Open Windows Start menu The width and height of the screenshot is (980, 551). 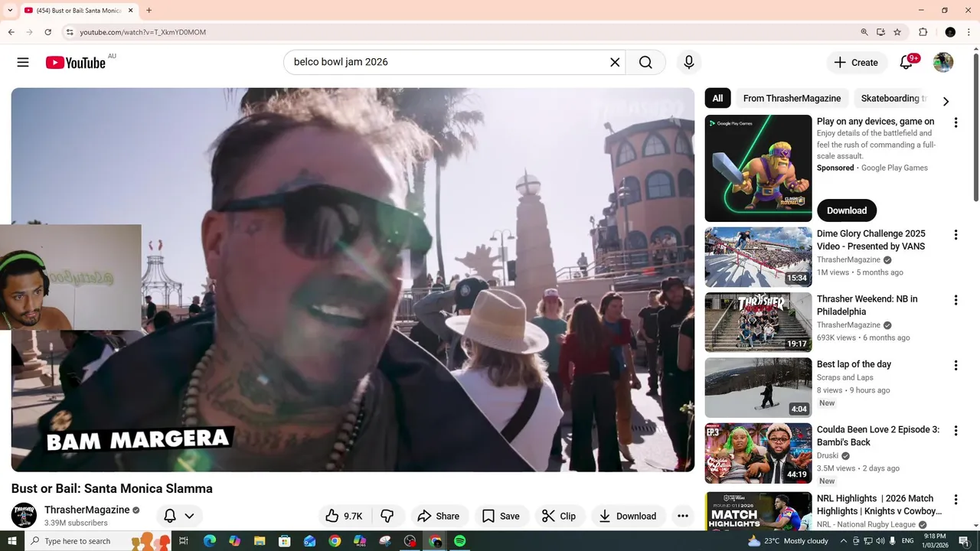(x=11, y=541)
